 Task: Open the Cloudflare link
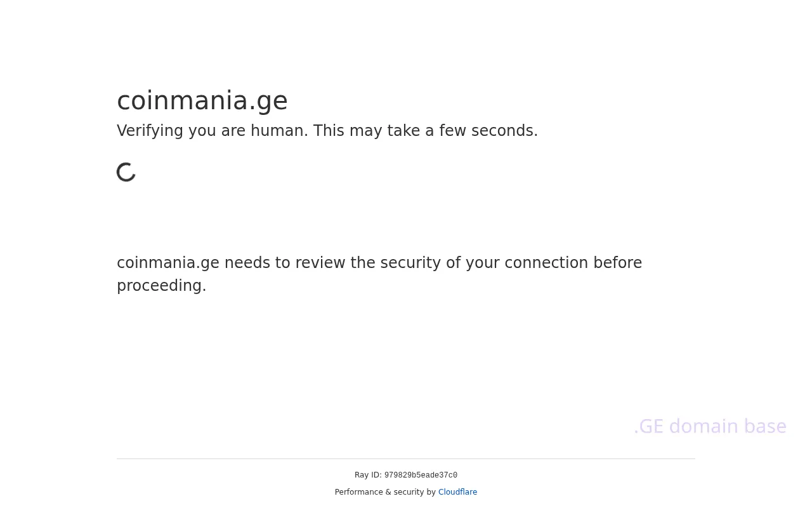point(457,492)
